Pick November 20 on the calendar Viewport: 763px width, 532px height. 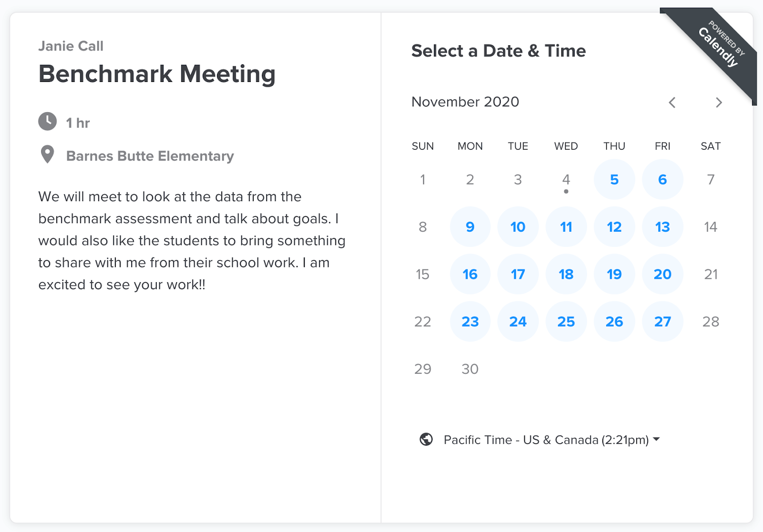click(662, 274)
